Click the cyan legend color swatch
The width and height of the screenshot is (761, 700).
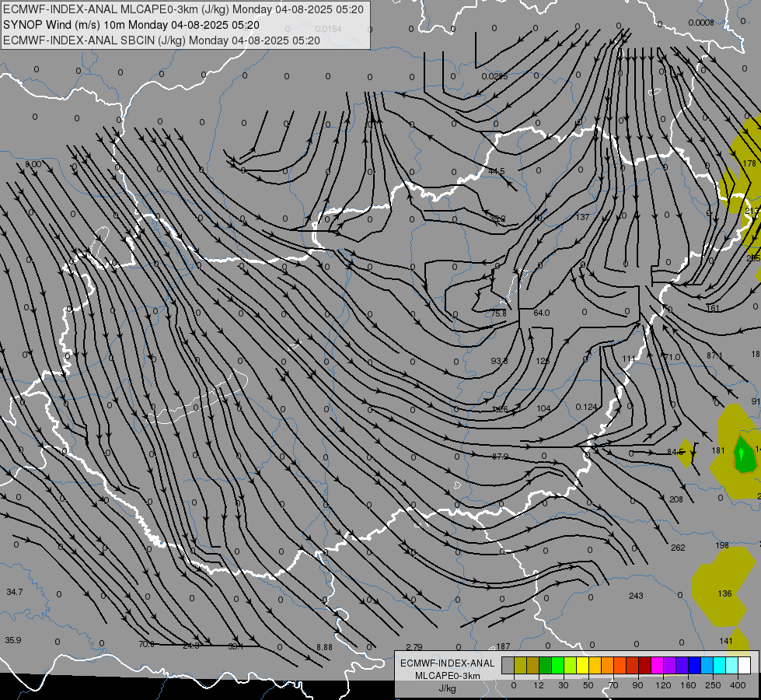click(720, 665)
